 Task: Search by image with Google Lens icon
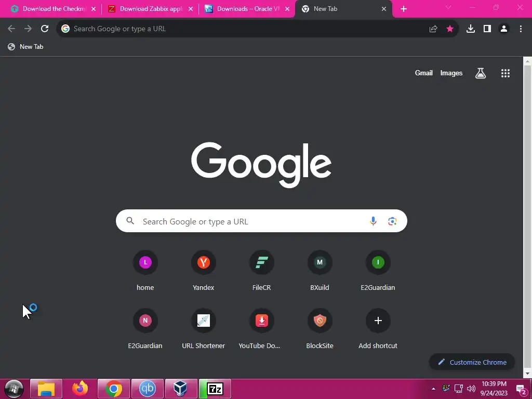(x=392, y=221)
